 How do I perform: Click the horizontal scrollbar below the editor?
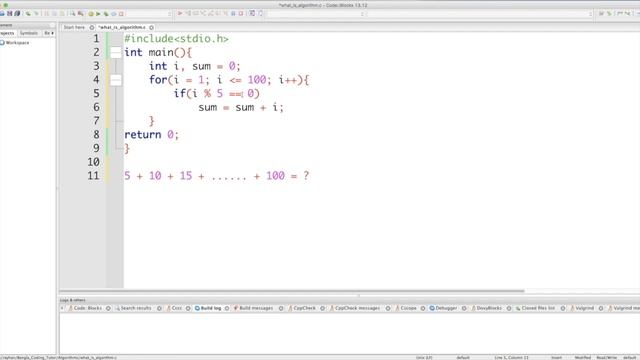pos(292,291)
